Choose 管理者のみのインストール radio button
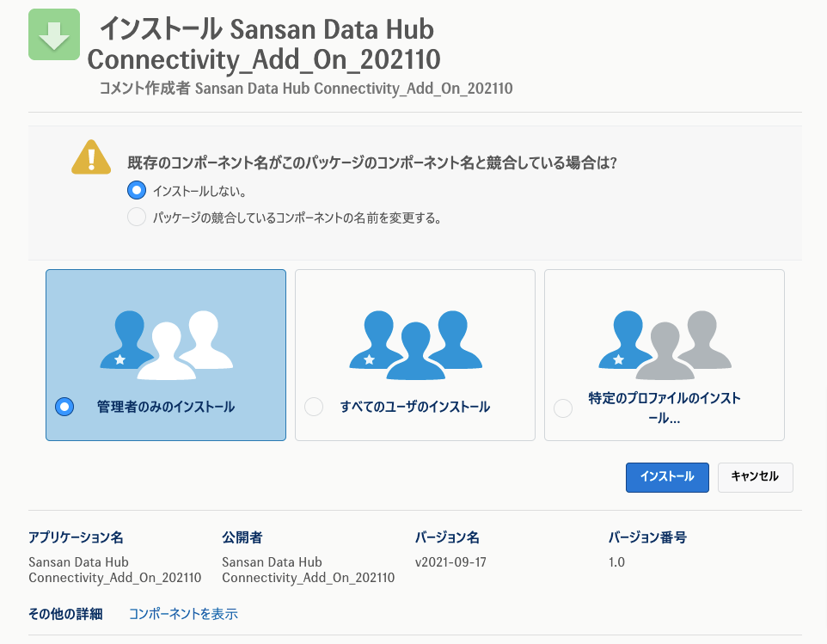This screenshot has width=827, height=644. (64, 407)
